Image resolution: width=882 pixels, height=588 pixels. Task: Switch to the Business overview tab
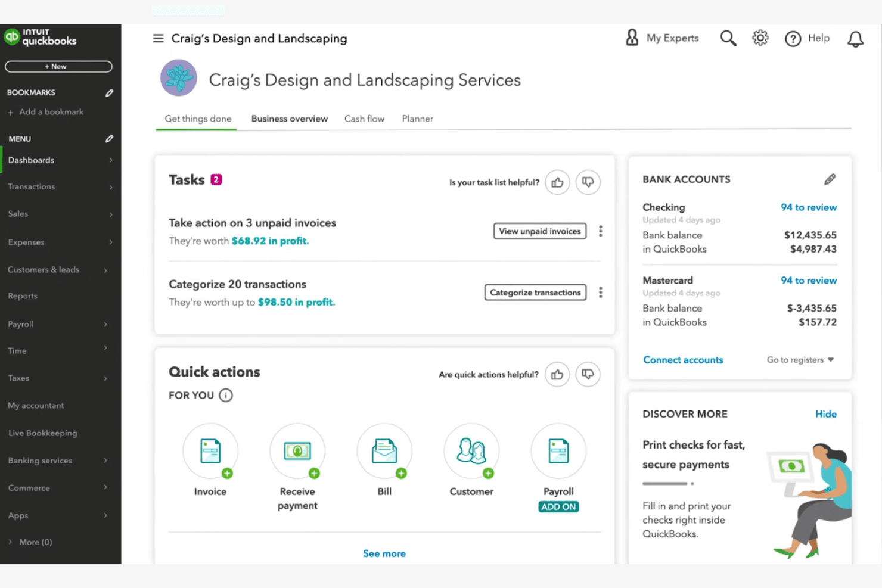tap(290, 119)
